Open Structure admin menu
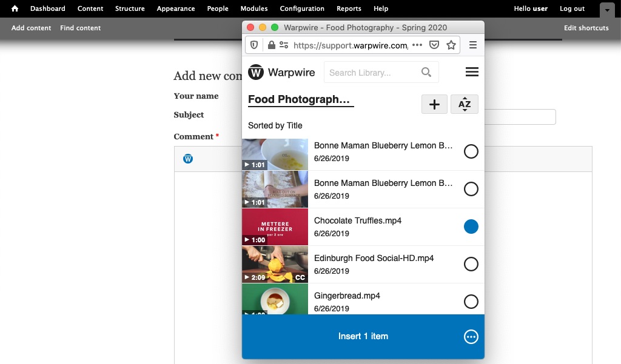Screen dimensions: 621x364 tap(130, 8)
